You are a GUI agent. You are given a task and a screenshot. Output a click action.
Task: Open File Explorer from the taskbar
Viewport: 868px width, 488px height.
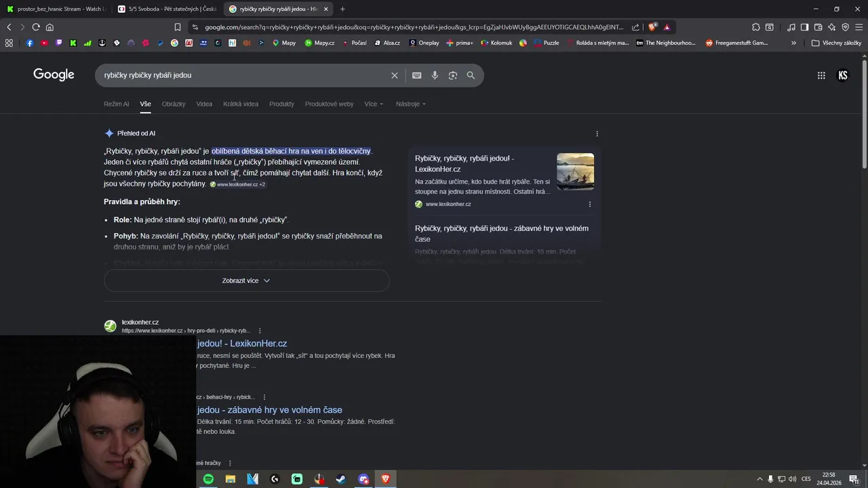pos(231,479)
